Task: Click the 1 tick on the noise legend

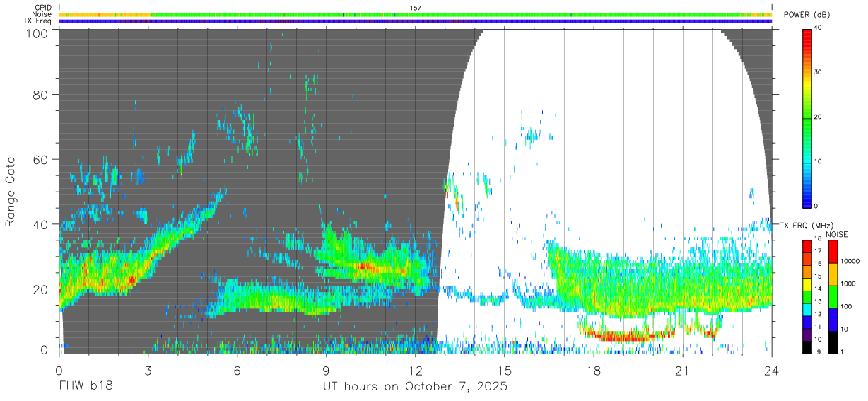Action: tap(841, 351)
